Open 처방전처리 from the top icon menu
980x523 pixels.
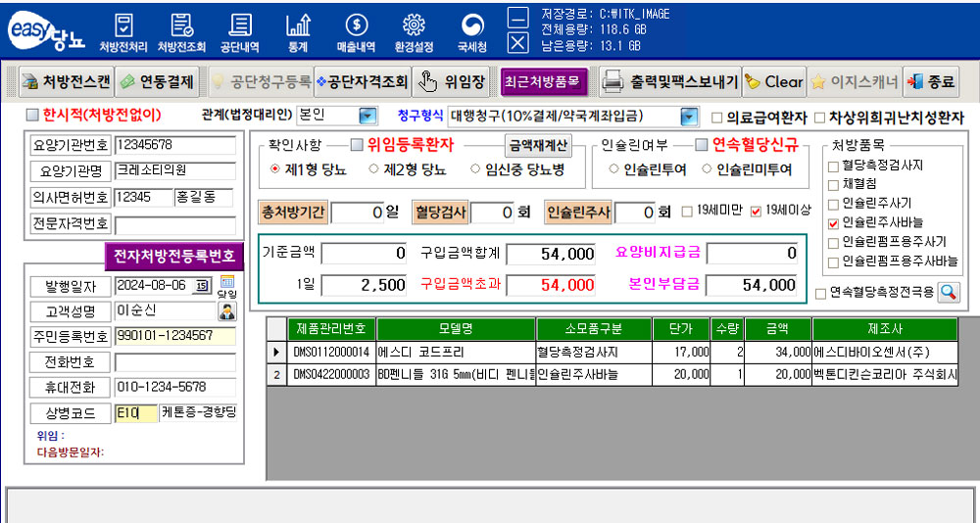[x=123, y=32]
